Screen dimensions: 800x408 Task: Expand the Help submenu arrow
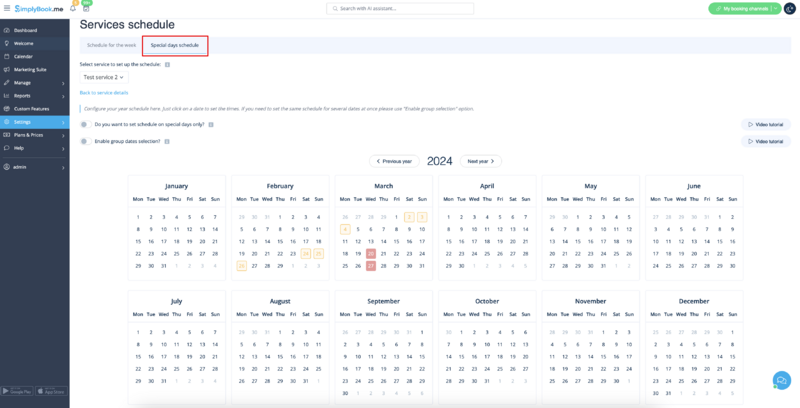coord(63,148)
